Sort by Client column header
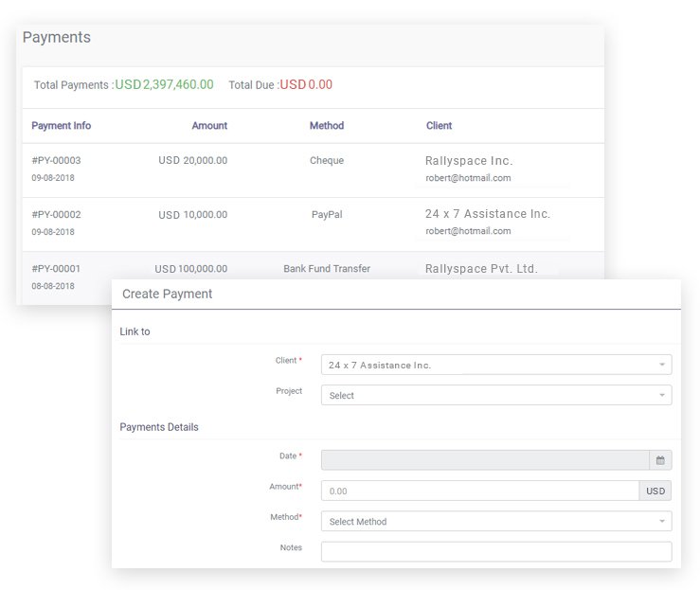 pos(439,125)
